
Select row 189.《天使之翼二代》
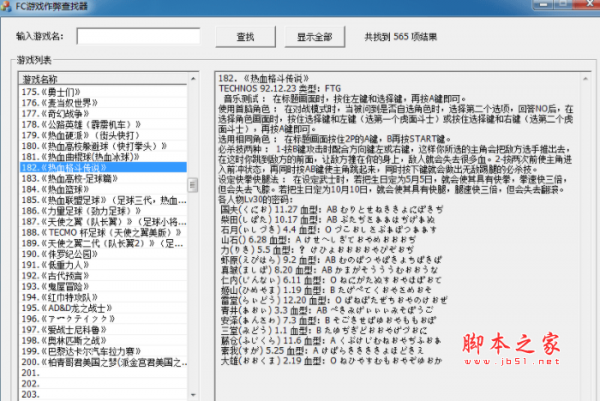coord(103,243)
